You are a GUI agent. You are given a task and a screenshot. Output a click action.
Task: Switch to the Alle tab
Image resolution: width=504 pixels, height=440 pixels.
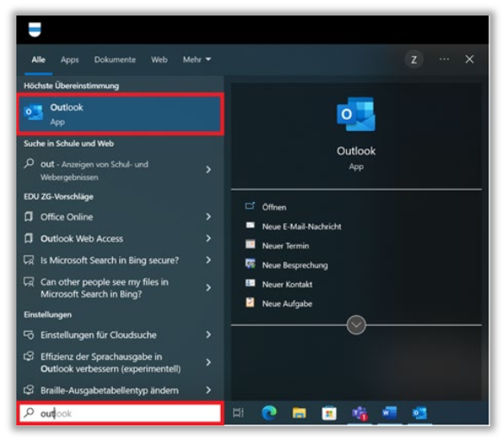[x=38, y=60]
